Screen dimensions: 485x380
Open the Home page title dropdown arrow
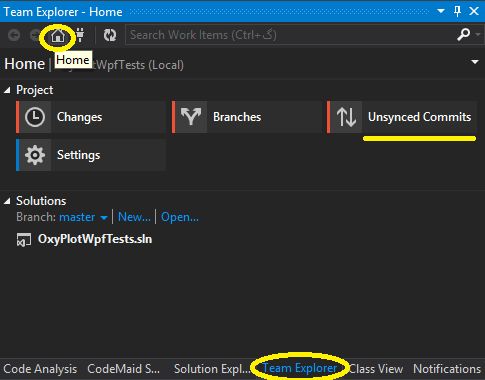475,62
